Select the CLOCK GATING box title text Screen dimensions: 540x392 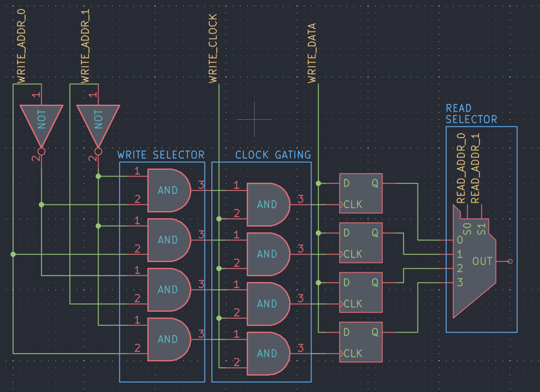[x=273, y=155]
